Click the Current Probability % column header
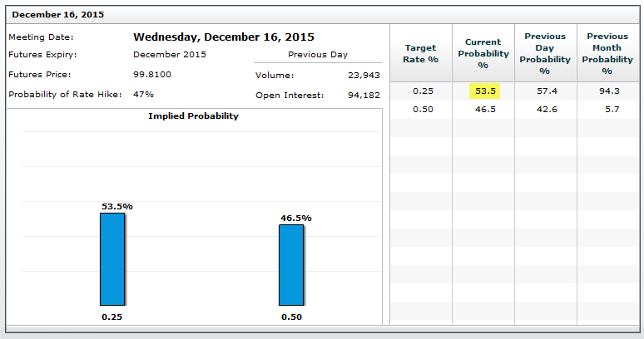This screenshot has width=644, height=339. (483, 54)
